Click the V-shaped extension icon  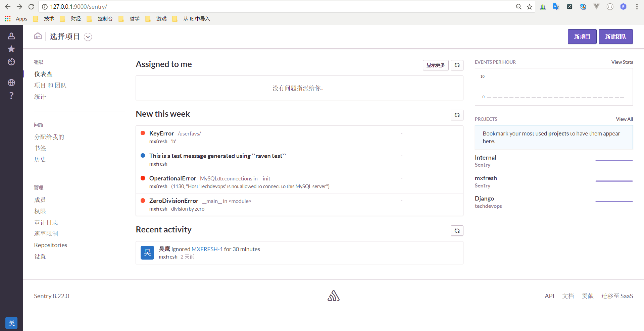coord(596,7)
